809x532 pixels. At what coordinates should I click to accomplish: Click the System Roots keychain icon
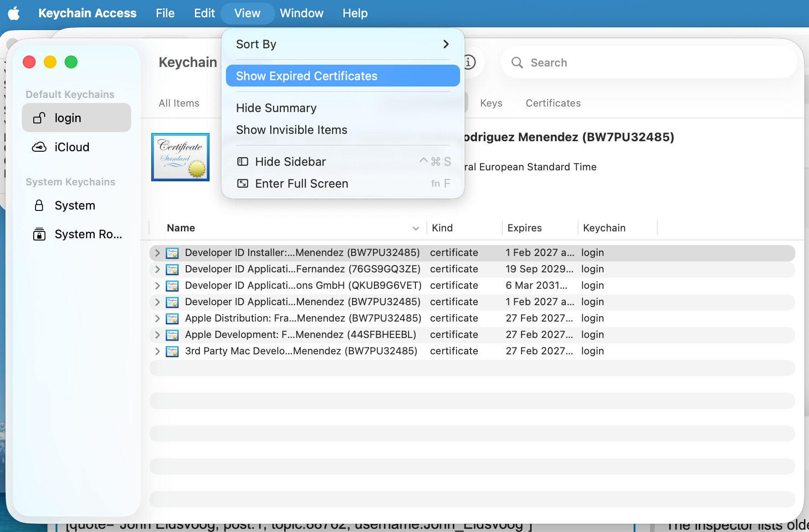point(39,234)
